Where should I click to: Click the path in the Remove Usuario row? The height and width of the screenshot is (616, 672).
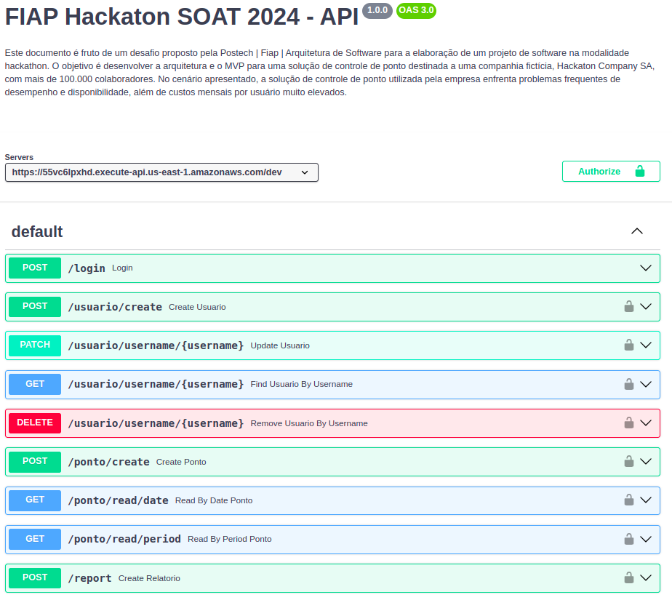(x=156, y=423)
